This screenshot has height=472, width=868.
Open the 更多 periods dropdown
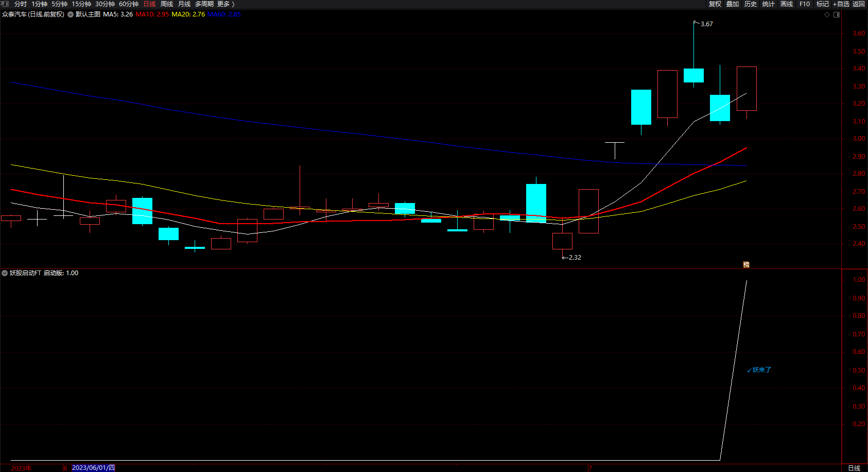point(226,4)
